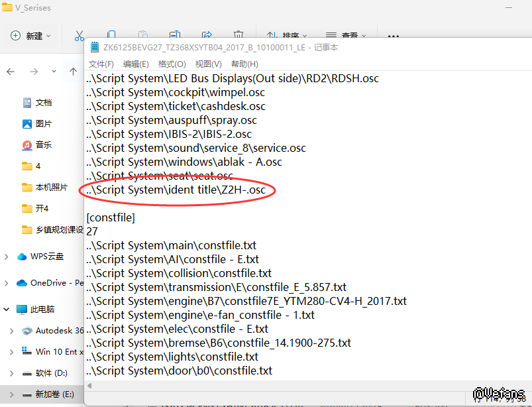This screenshot has height=407, width=532.
Task: Click the Cut scissors icon in Explorer toolbar
Action: point(79,35)
